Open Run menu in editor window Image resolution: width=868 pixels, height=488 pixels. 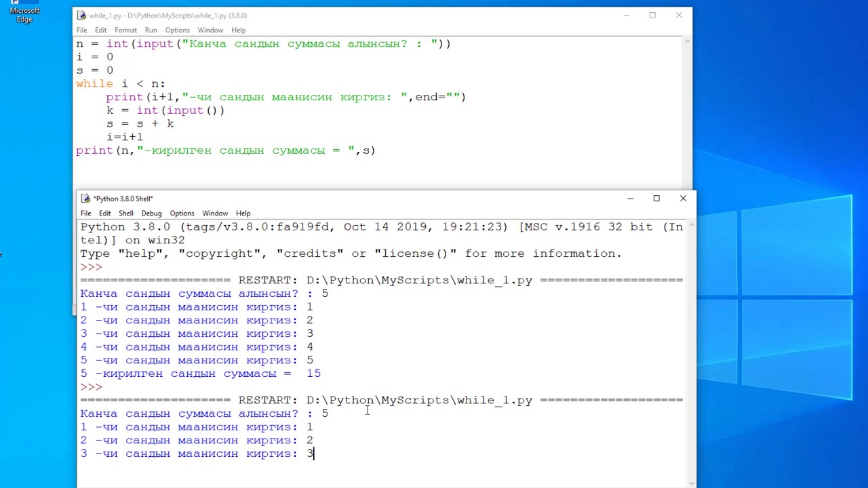click(x=151, y=30)
